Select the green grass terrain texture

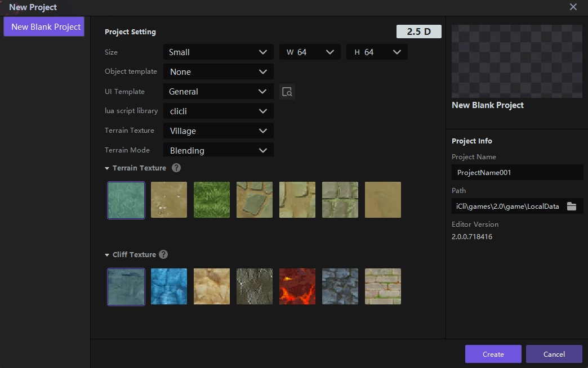click(212, 200)
